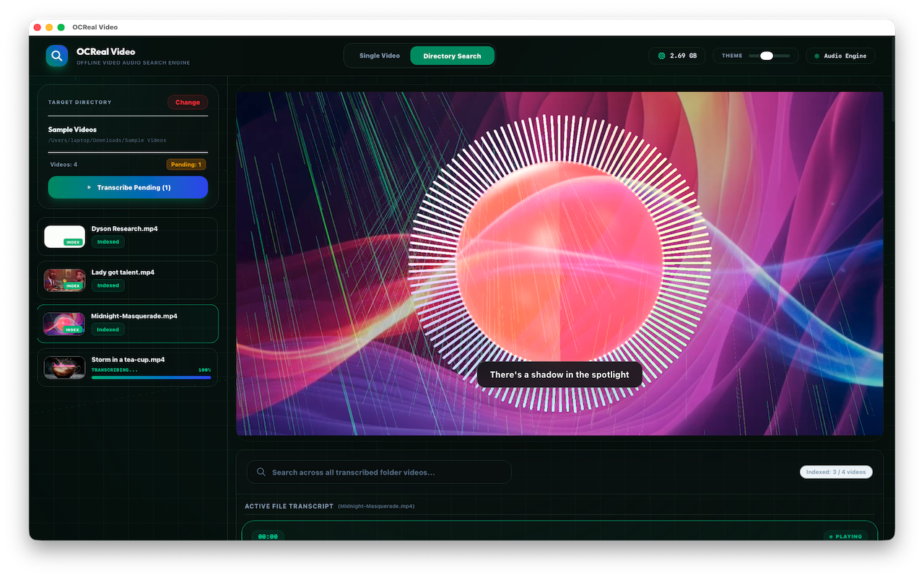The height and width of the screenshot is (578, 924).
Task: Click the video player visualizer area
Action: point(559,264)
